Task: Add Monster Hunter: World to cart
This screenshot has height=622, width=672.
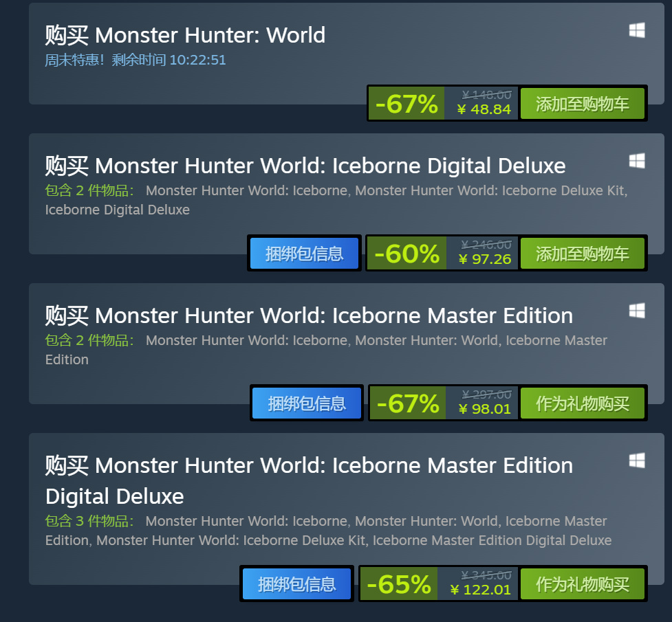Action: [x=582, y=104]
